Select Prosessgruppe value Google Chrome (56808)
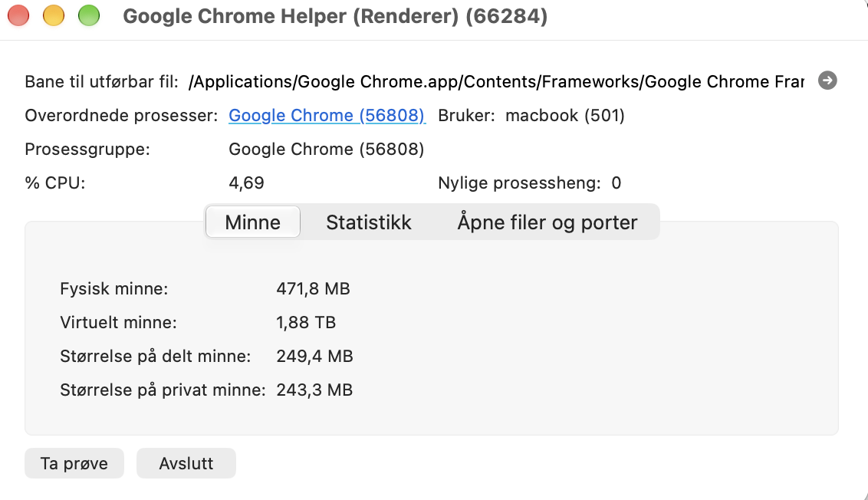Image resolution: width=868 pixels, height=500 pixels. coord(327,149)
